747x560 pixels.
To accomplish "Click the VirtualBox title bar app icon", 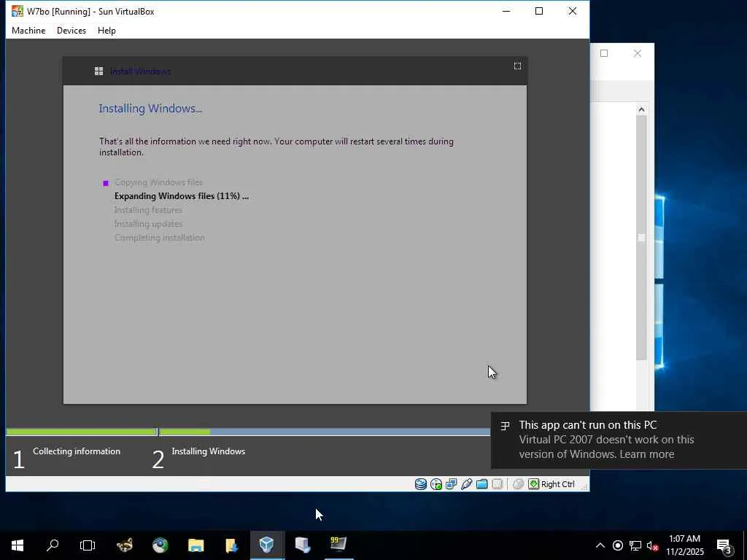I will pos(18,11).
